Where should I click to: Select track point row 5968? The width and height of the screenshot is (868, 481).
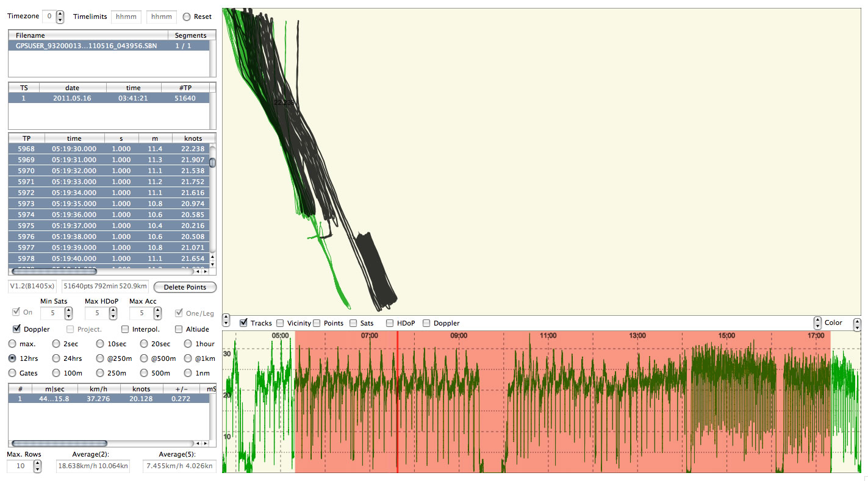point(109,149)
